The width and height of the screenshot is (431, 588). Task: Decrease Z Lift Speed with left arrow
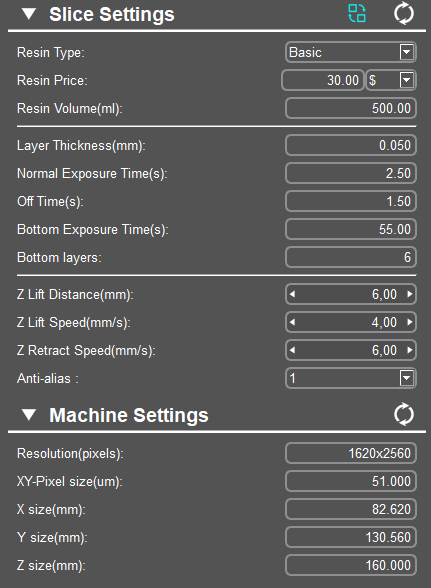(x=293, y=322)
